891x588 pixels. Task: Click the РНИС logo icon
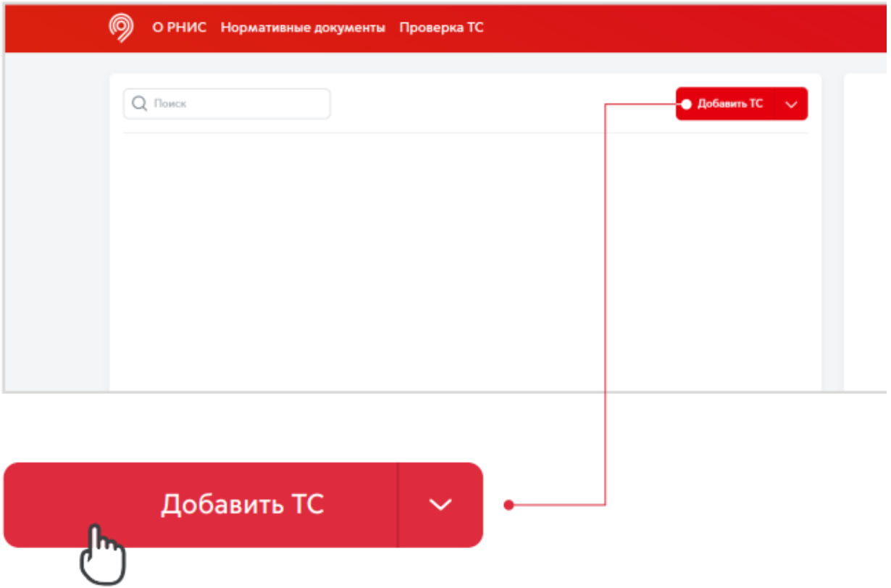(120, 28)
